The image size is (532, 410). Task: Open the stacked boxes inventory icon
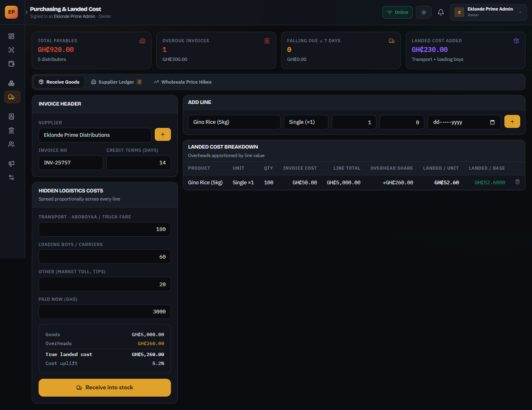(x=11, y=83)
